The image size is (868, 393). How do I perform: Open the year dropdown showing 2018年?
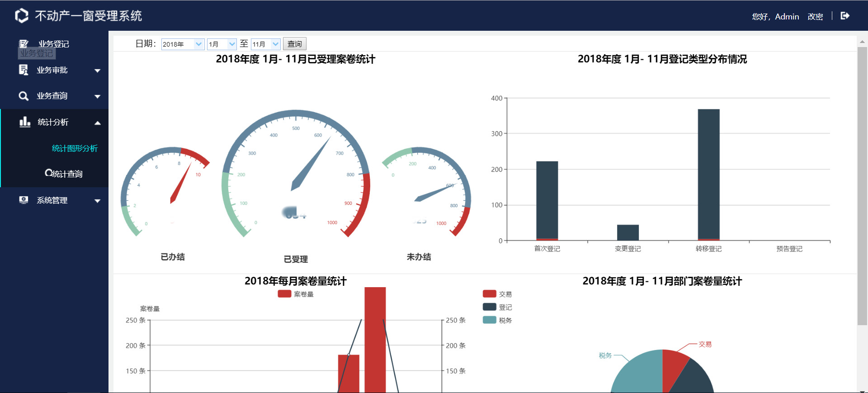pyautogui.click(x=183, y=44)
